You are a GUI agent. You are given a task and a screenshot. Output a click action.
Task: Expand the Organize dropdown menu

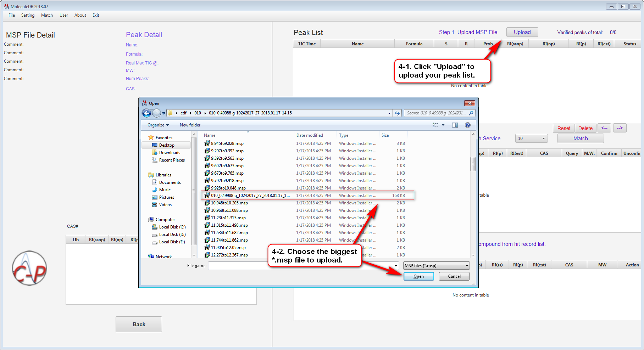click(158, 125)
